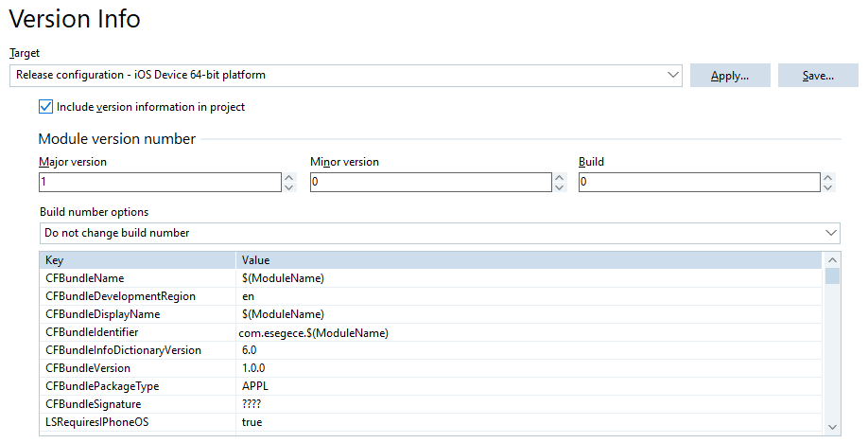
Task: Decrease Major version with down arrow
Action: pyautogui.click(x=289, y=187)
